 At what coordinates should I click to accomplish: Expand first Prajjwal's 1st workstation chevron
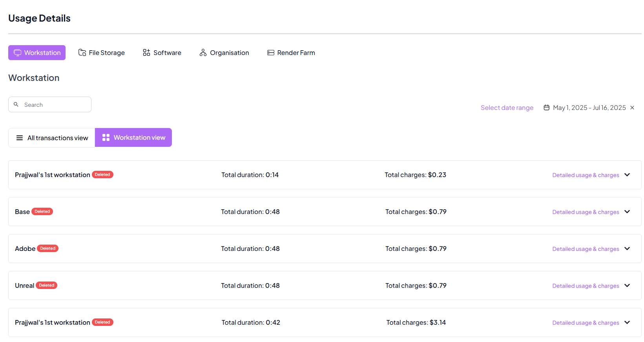point(627,175)
